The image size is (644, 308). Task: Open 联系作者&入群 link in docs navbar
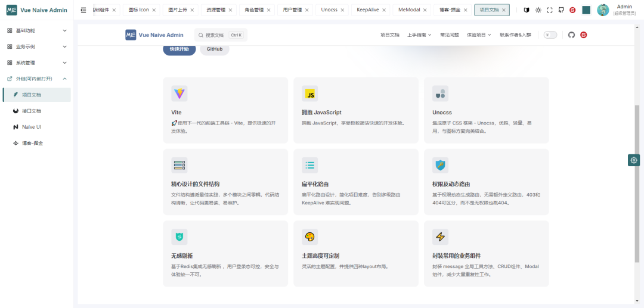tap(515, 35)
